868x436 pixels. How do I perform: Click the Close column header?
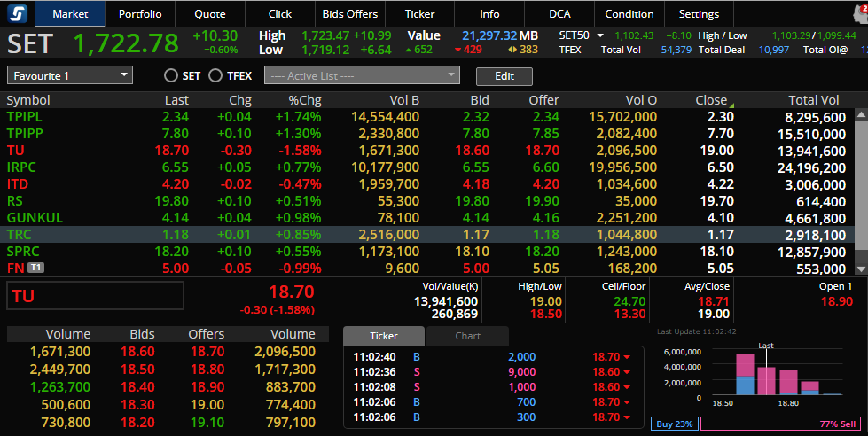(711, 100)
